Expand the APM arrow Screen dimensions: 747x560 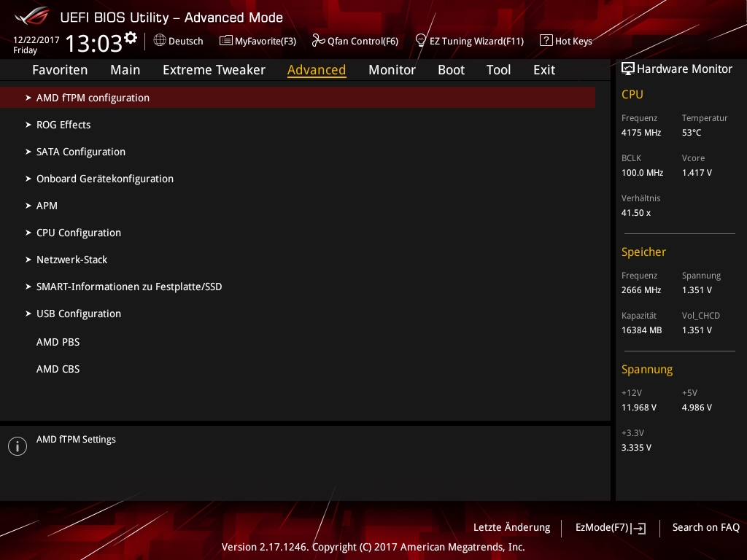[28, 206]
